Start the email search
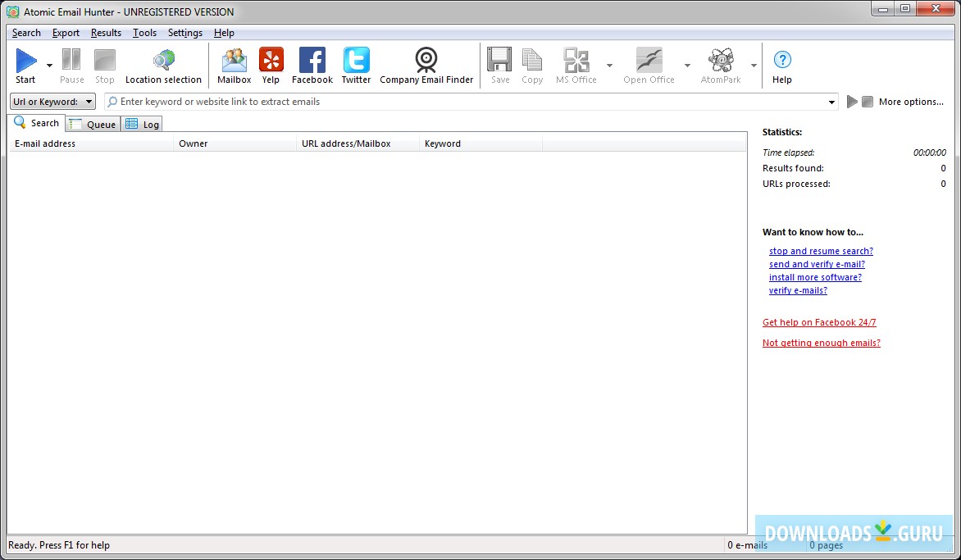Screen dimensions: 961x560 [25, 65]
